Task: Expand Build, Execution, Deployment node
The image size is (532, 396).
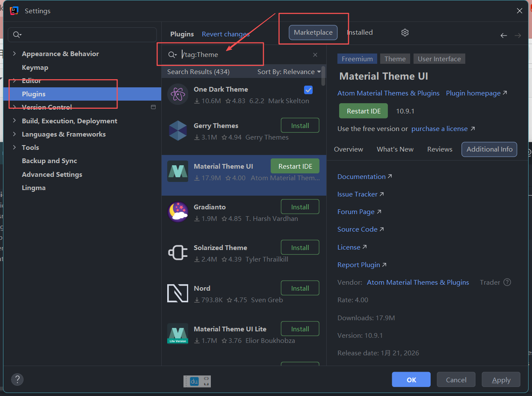Action: point(15,121)
